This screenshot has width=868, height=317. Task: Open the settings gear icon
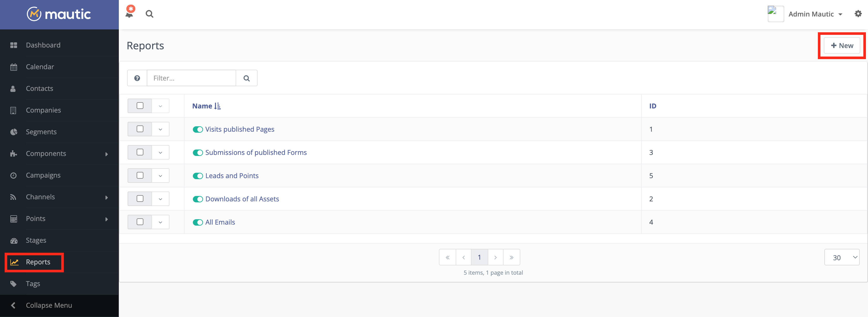click(858, 14)
